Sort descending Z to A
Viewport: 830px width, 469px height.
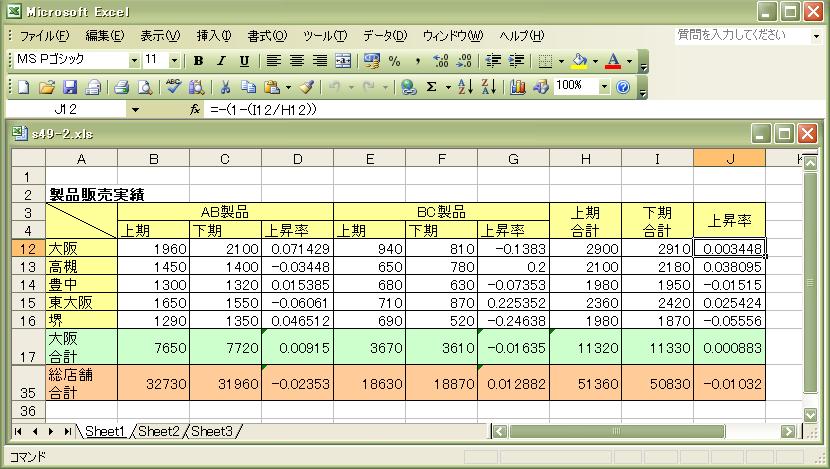489,86
